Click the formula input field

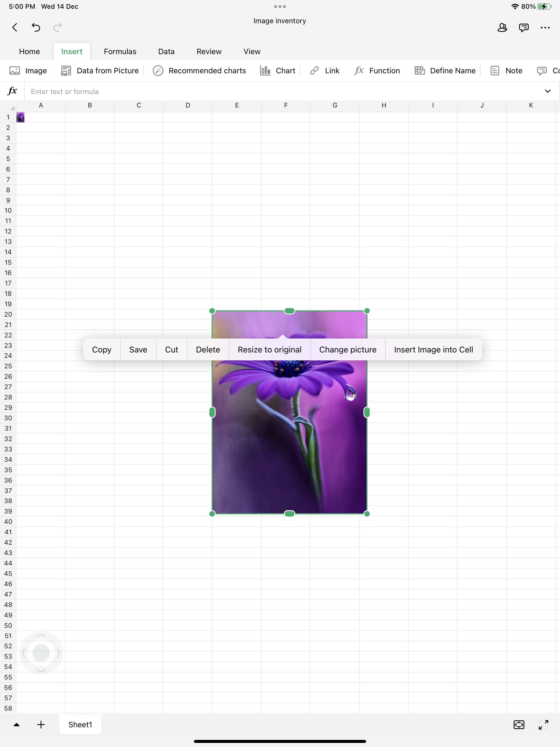pos(270,92)
